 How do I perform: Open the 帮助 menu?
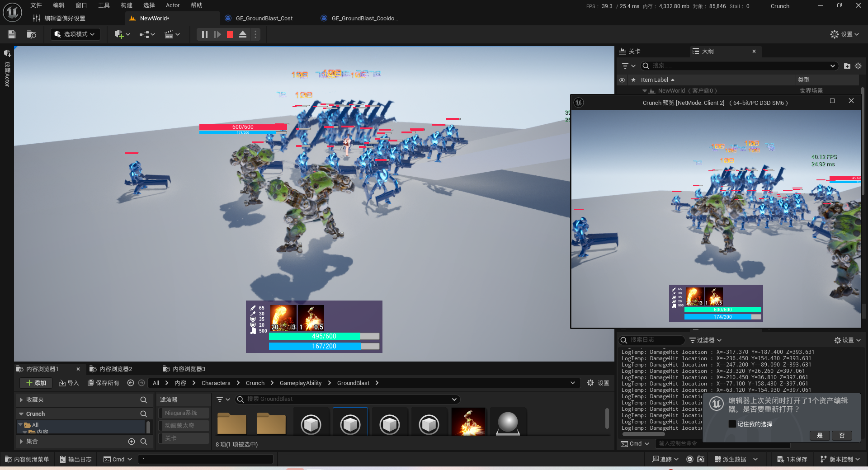[197, 5]
